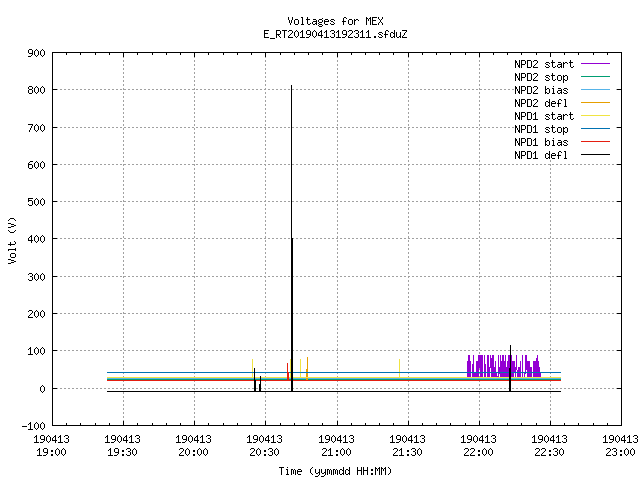The height and width of the screenshot is (480, 640).
Task: Click the 190413 19:00 time label
Action: 51,446
